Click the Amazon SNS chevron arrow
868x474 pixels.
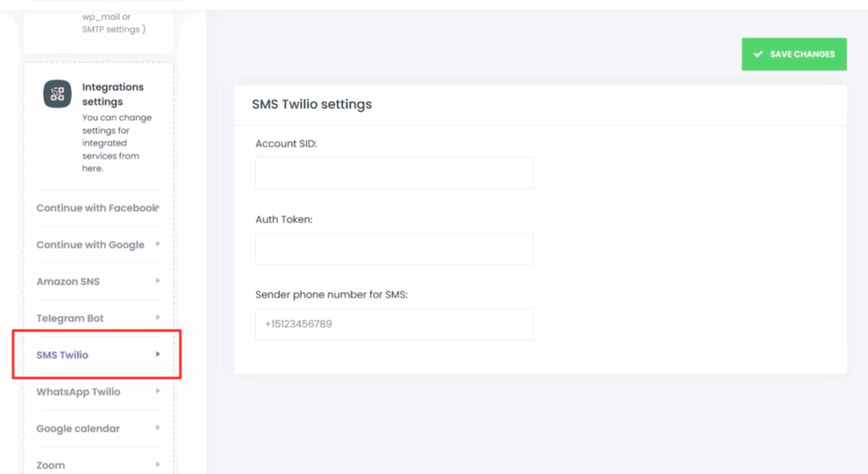[x=158, y=282]
